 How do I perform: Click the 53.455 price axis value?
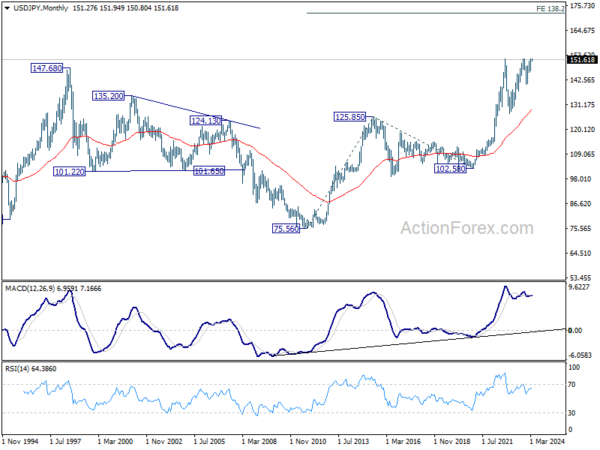[582, 278]
